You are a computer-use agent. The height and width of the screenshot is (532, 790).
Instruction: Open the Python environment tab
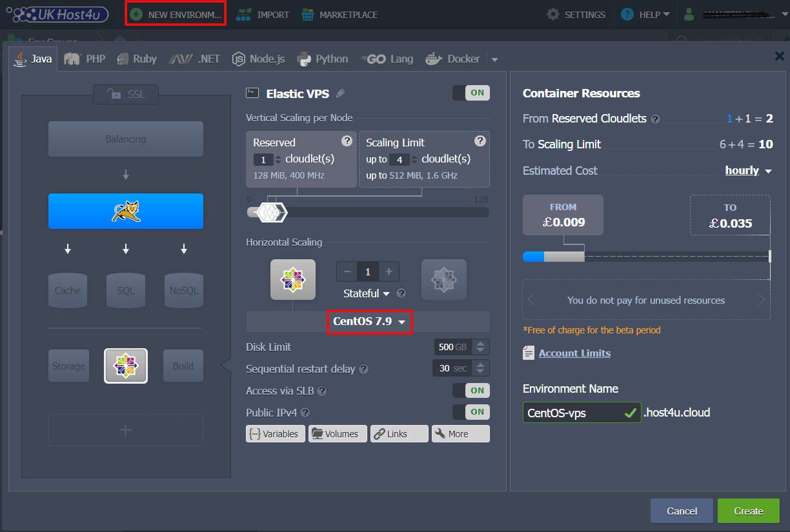[x=322, y=58]
